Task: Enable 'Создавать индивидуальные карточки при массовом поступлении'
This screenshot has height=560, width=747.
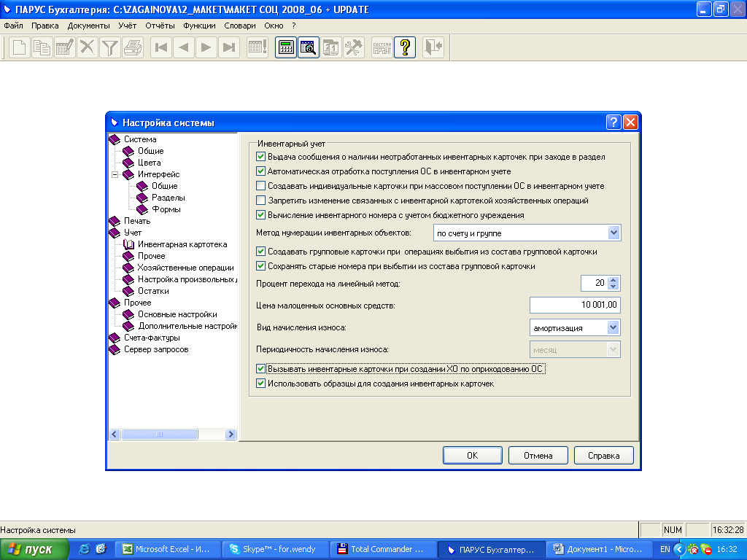Action: pos(260,186)
